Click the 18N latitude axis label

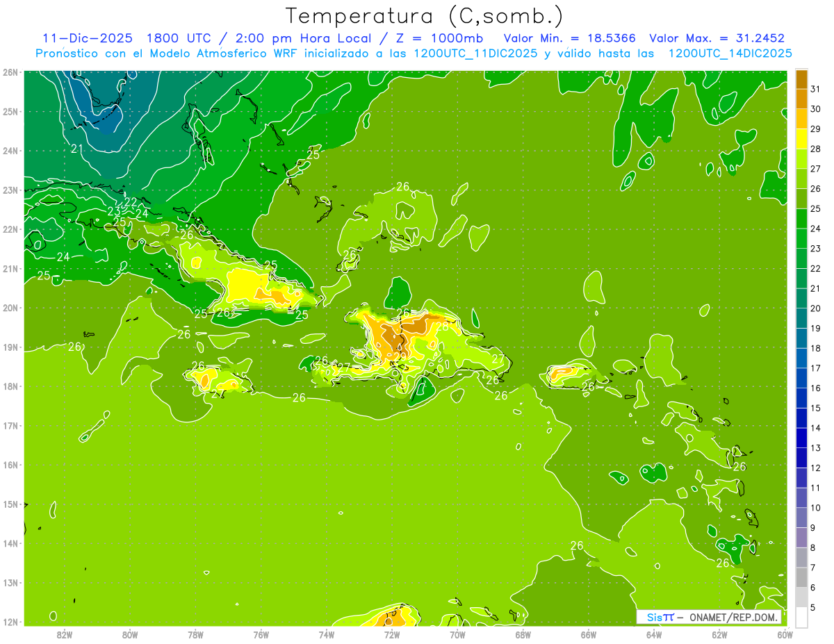(x=10, y=386)
